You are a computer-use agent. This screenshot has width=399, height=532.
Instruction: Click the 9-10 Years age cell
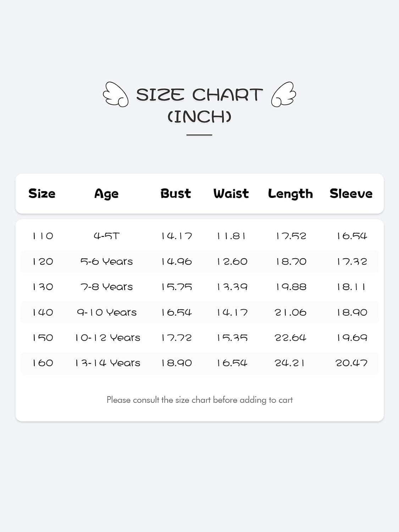(107, 312)
